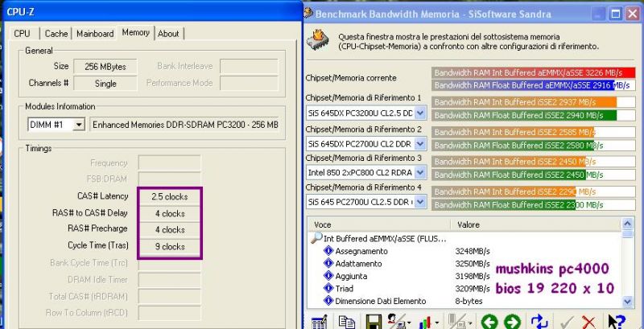Click the Size field showing 256 MBytes

pyautogui.click(x=105, y=67)
